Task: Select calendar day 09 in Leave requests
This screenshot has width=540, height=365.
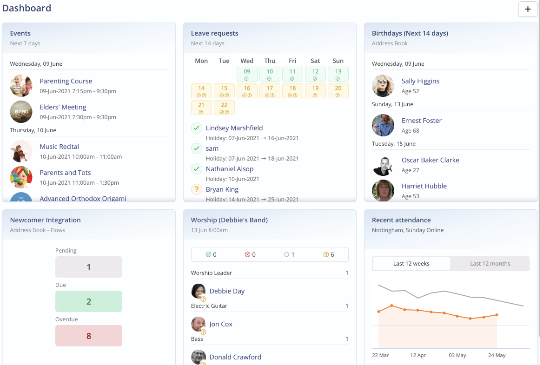Action: pos(247,74)
